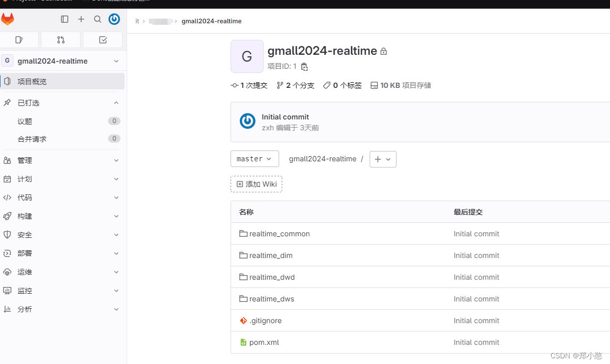Open the realtime_dws folder name
The width and height of the screenshot is (610, 364).
pos(271,299)
